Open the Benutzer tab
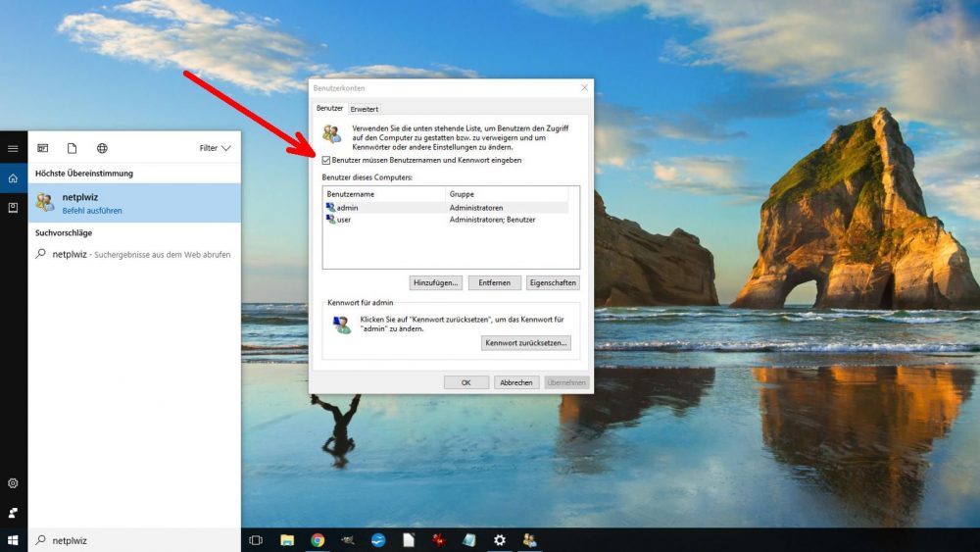Image resolution: width=980 pixels, height=552 pixels. coord(329,109)
